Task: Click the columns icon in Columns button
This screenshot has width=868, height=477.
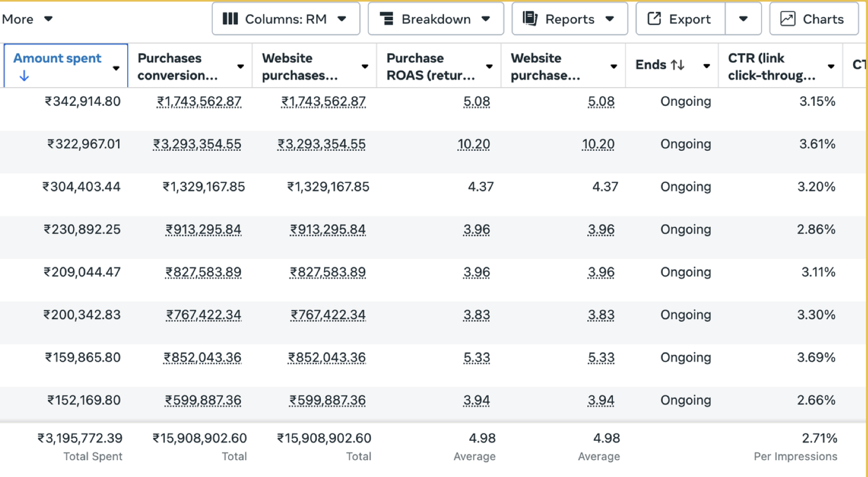Action: [230, 19]
